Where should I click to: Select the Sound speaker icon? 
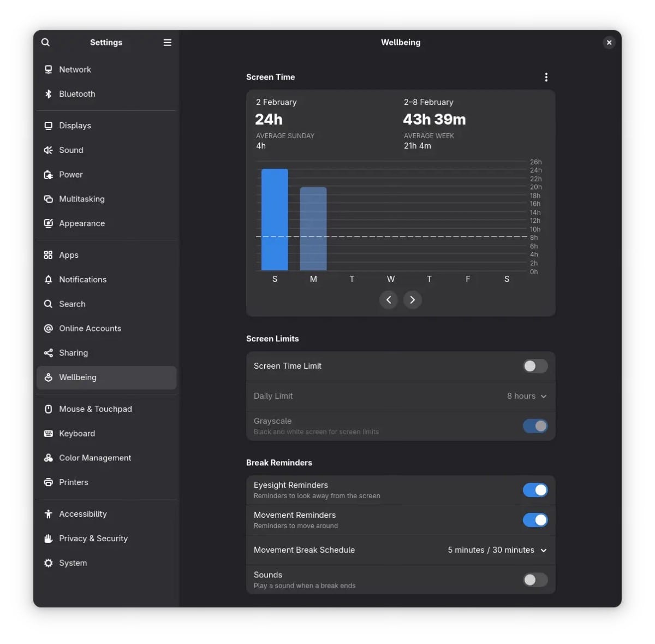click(x=48, y=150)
